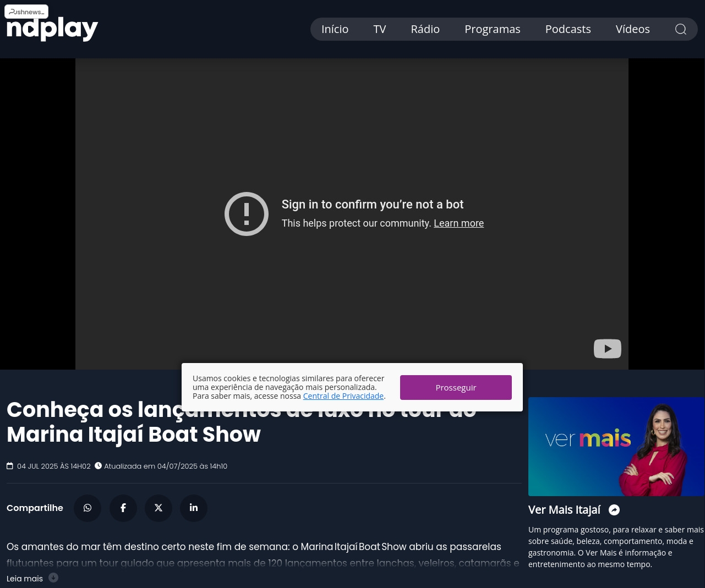Open the Rádio menu item
705x588 pixels.
[x=425, y=29]
